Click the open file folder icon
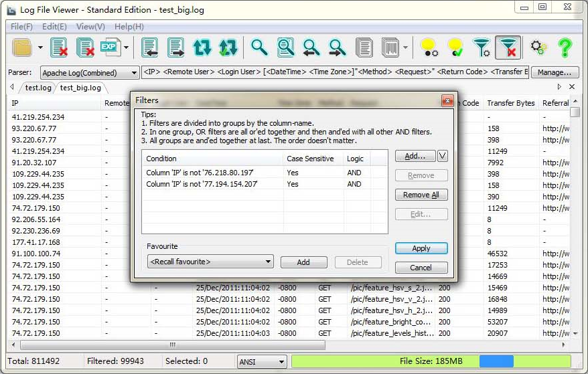Screen dimensions: 588x374 point(22,48)
